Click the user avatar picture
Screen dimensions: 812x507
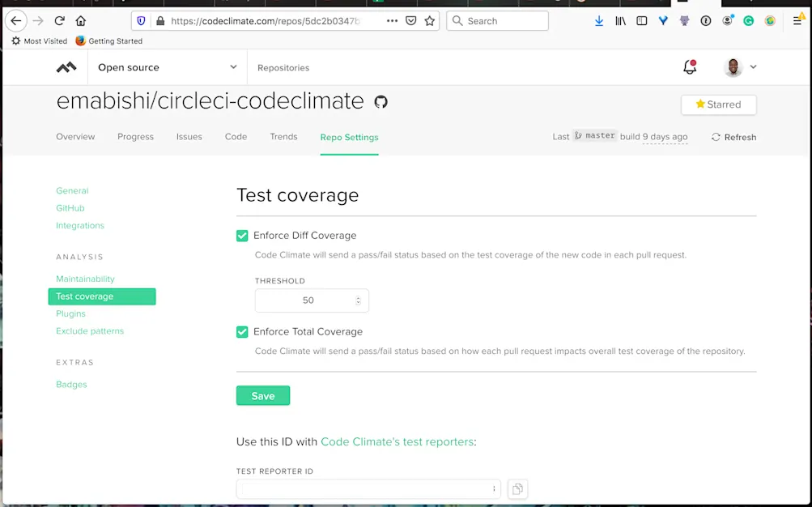pos(733,67)
